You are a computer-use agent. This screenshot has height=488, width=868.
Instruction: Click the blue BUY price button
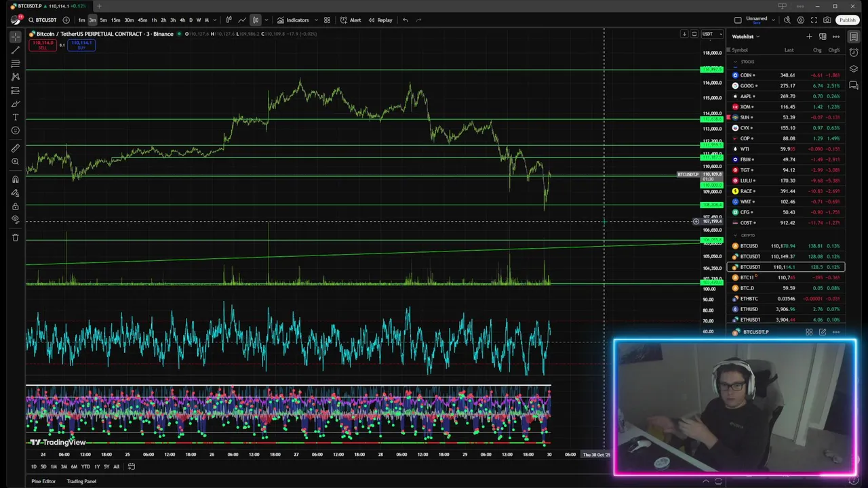pos(82,45)
